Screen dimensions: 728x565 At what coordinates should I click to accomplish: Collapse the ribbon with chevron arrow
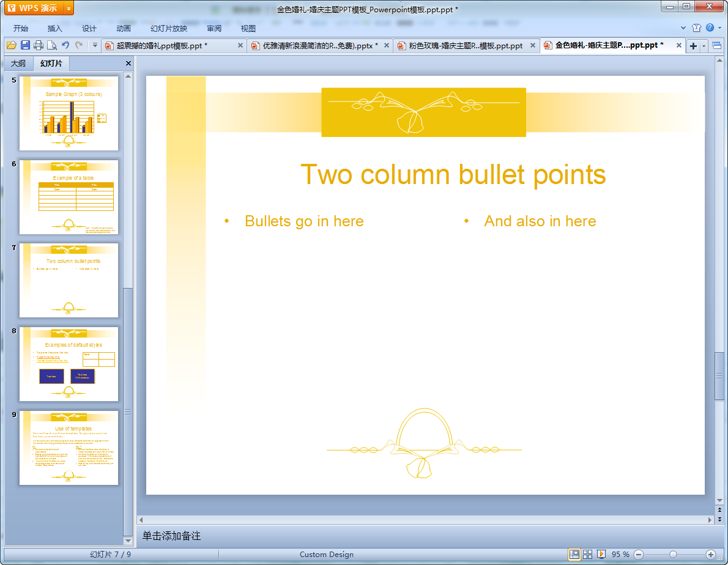point(683,28)
